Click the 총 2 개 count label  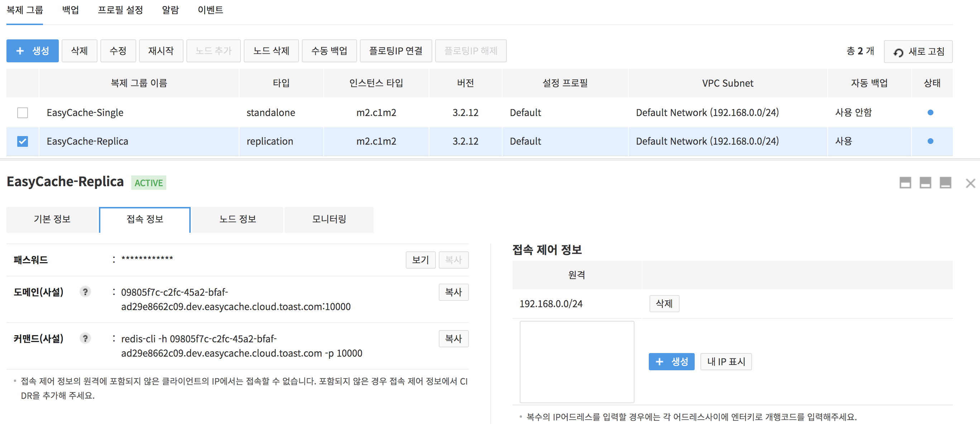click(x=860, y=51)
